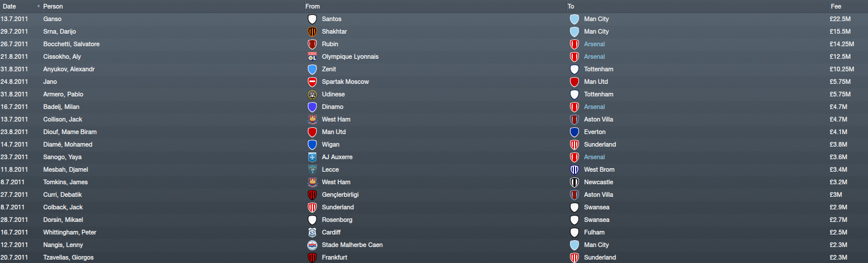This screenshot has height=263, width=868.
Task: Click the Spartak Moscow badge icon
Action: pyautogui.click(x=312, y=82)
